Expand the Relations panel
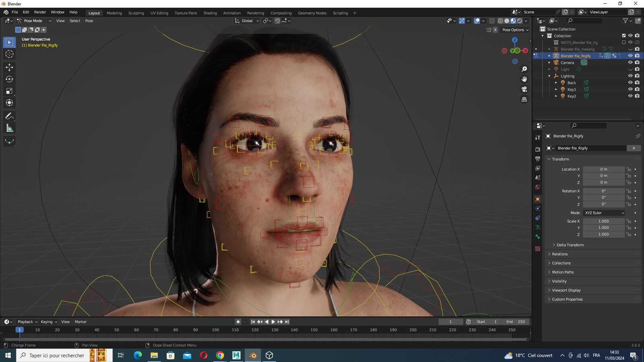The width and height of the screenshot is (644, 362). [559, 254]
